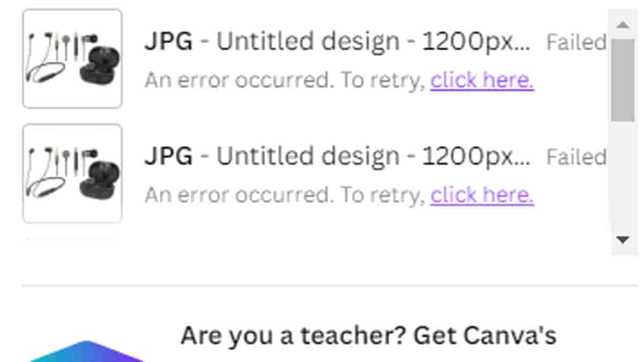Click the first failed export's earphones thumbnail
The height and width of the screenshot is (362, 644).
click(72, 58)
